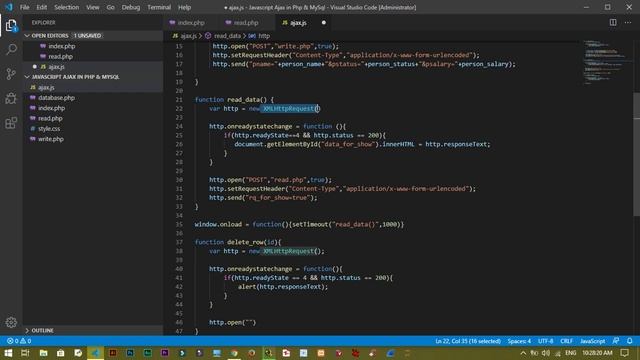The width and height of the screenshot is (640, 360).
Task: Open the Selection menu
Action: tap(67, 7)
